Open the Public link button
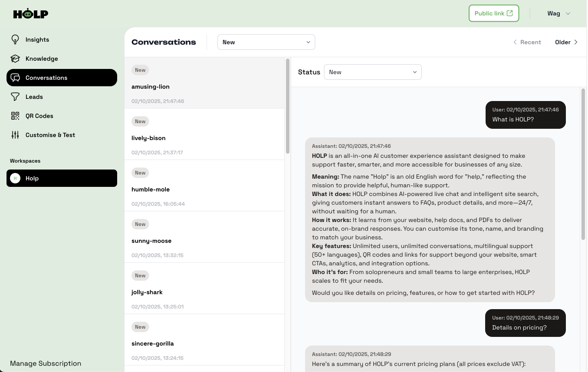The image size is (588, 372). click(x=494, y=13)
